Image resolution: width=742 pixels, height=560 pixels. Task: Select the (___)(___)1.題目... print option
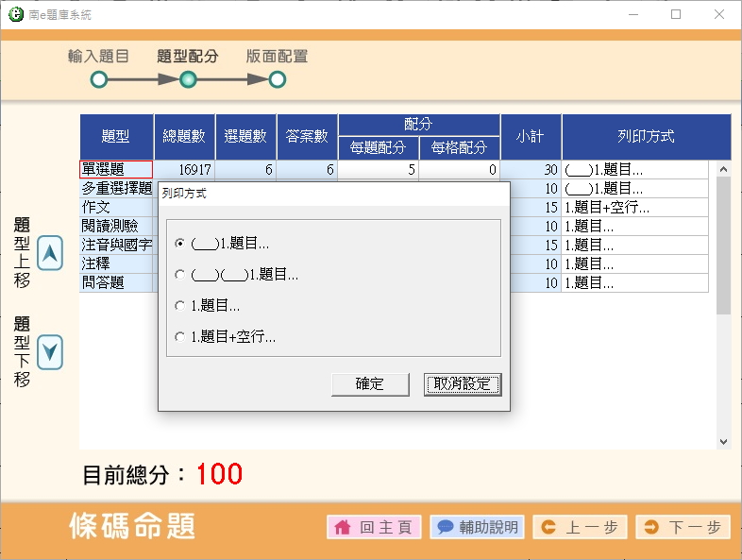pos(179,275)
